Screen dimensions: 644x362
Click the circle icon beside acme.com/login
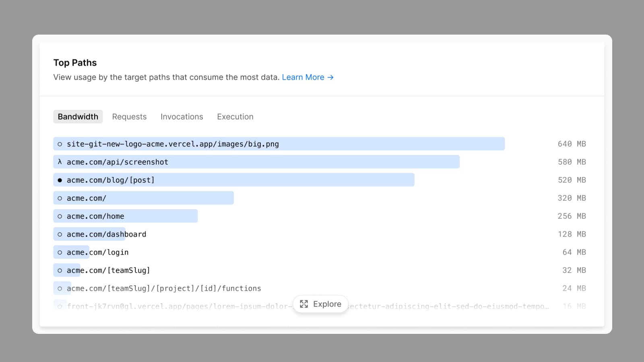tap(60, 253)
